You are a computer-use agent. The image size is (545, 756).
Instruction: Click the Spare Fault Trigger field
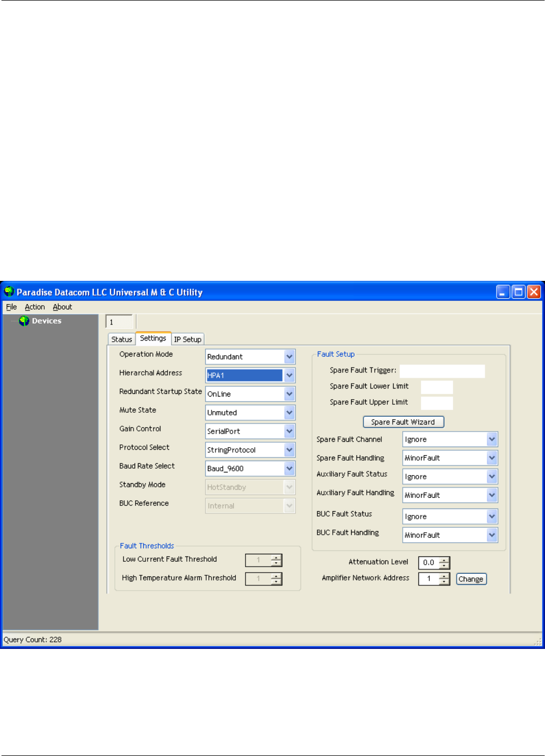(x=442, y=371)
